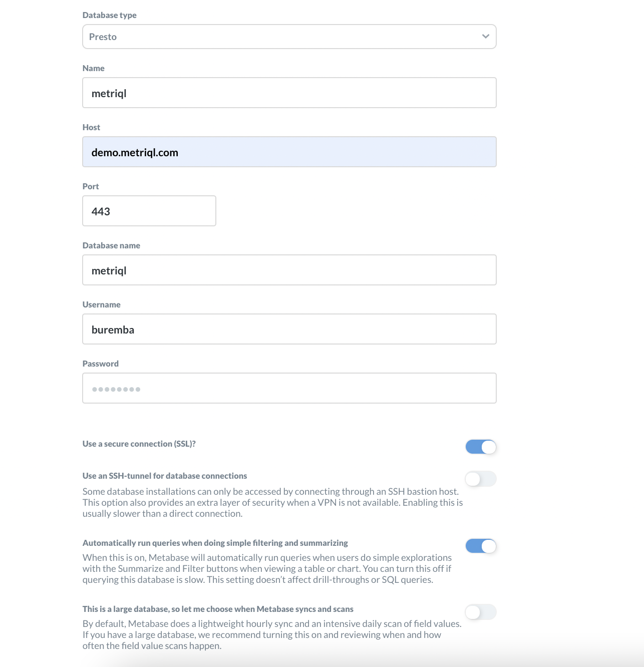Enable the SSH-tunnel for database connections toggle
Image resolution: width=644 pixels, height=667 pixels.
point(481,479)
